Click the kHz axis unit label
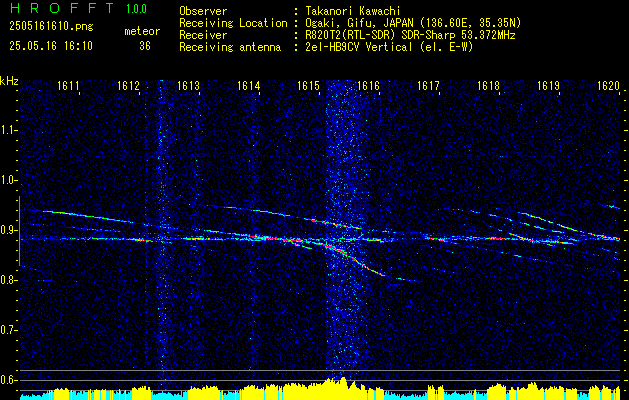Viewport: 629px width, 400px height. point(9,81)
